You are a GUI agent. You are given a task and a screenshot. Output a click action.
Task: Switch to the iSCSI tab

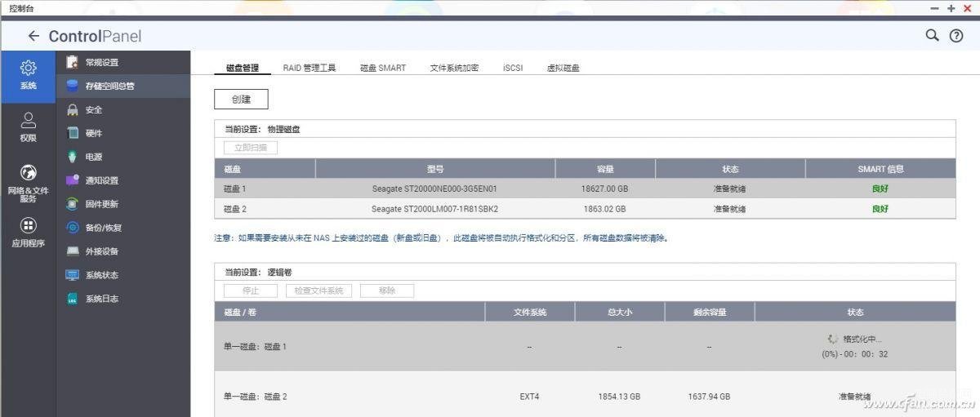(513, 68)
